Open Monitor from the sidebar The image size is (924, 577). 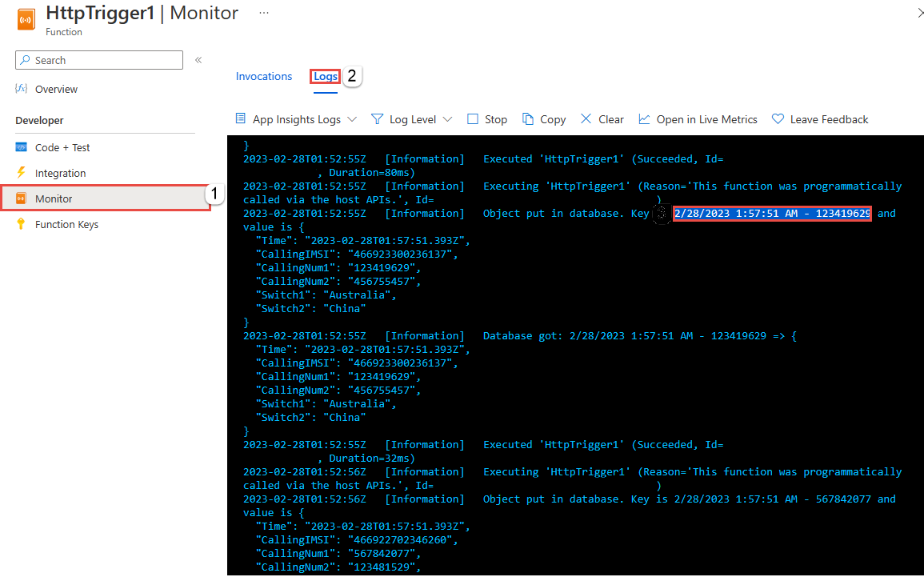(x=54, y=198)
